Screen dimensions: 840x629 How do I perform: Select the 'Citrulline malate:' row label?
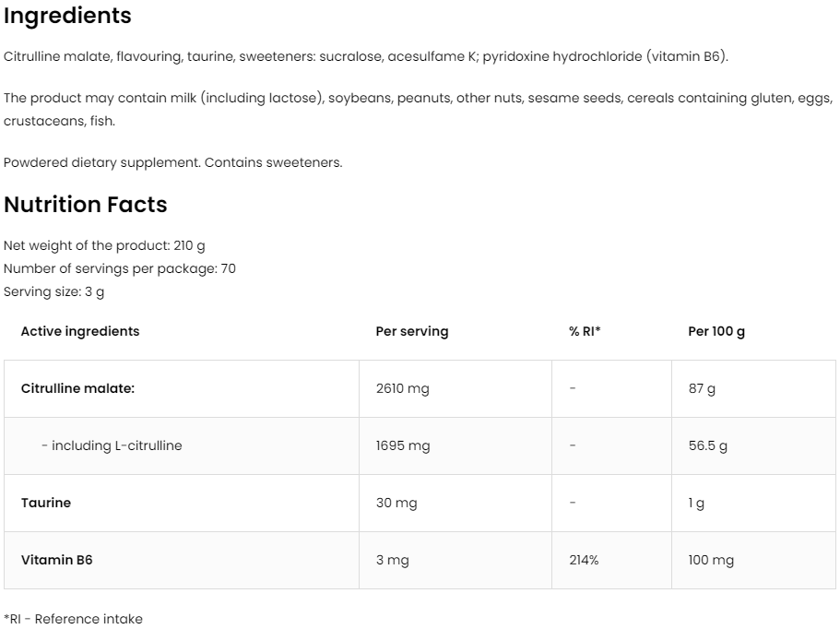77,388
